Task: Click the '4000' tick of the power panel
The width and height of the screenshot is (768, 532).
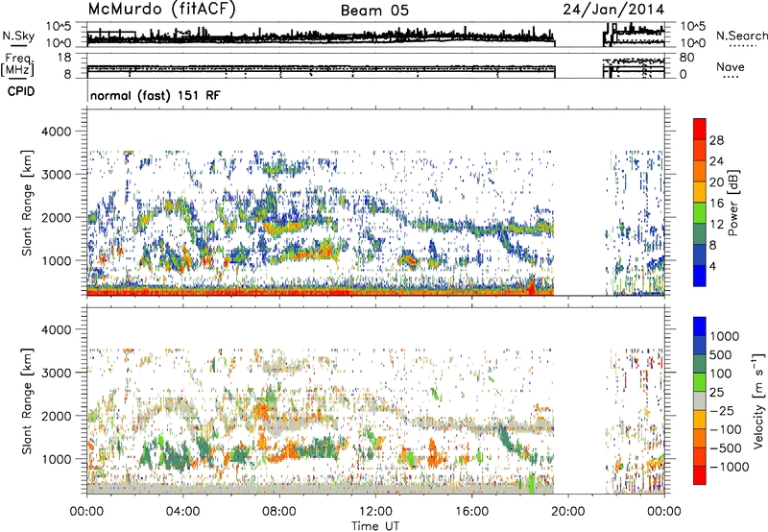Action: point(57,132)
